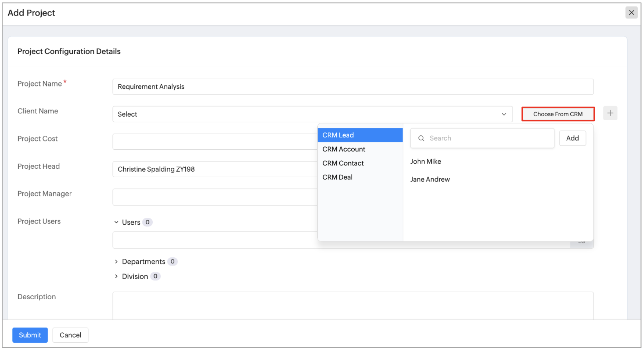Click the search magnifier icon
The height and width of the screenshot is (351, 644).
421,138
